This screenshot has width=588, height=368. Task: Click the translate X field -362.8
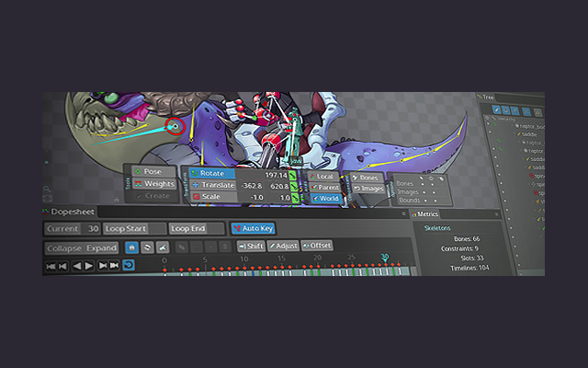[251, 186]
